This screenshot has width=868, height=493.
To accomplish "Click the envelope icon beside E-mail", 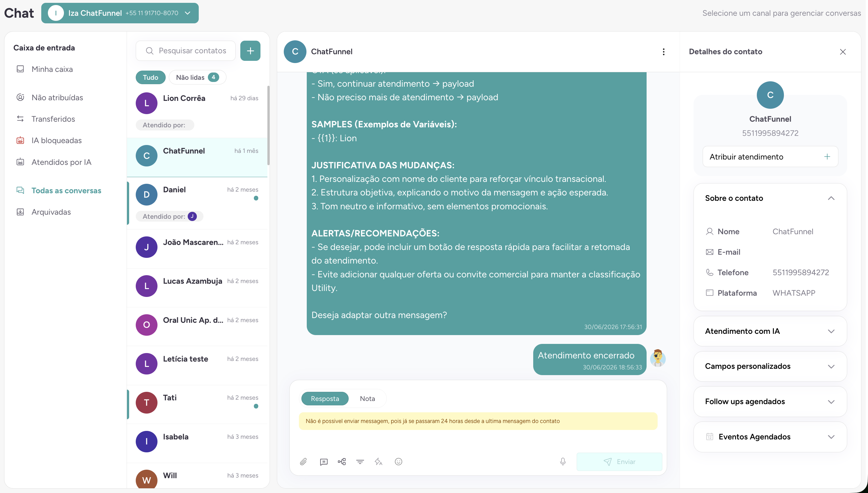I will click(710, 252).
